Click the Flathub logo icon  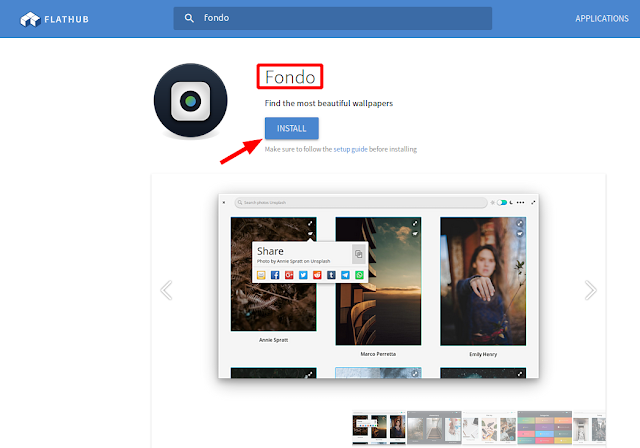[x=30, y=19]
